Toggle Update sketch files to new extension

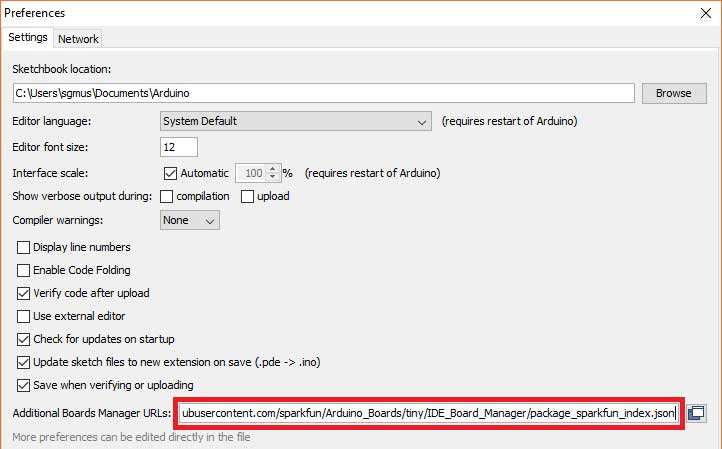24,362
